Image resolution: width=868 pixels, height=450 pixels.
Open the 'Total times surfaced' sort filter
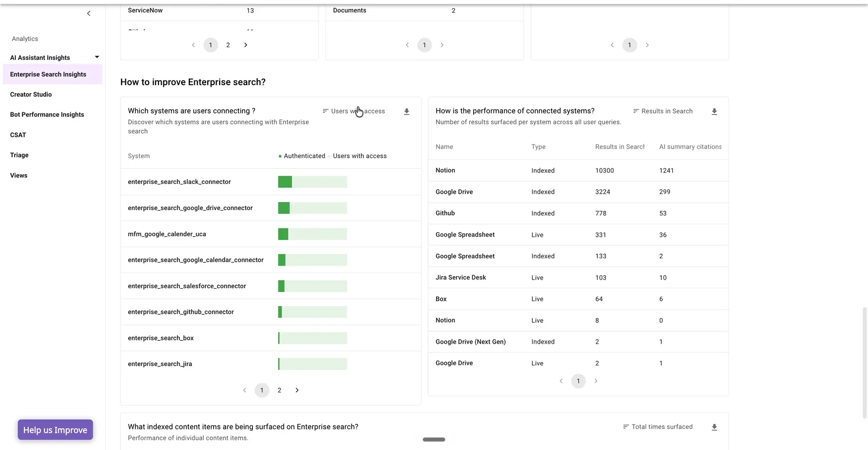pyautogui.click(x=658, y=427)
